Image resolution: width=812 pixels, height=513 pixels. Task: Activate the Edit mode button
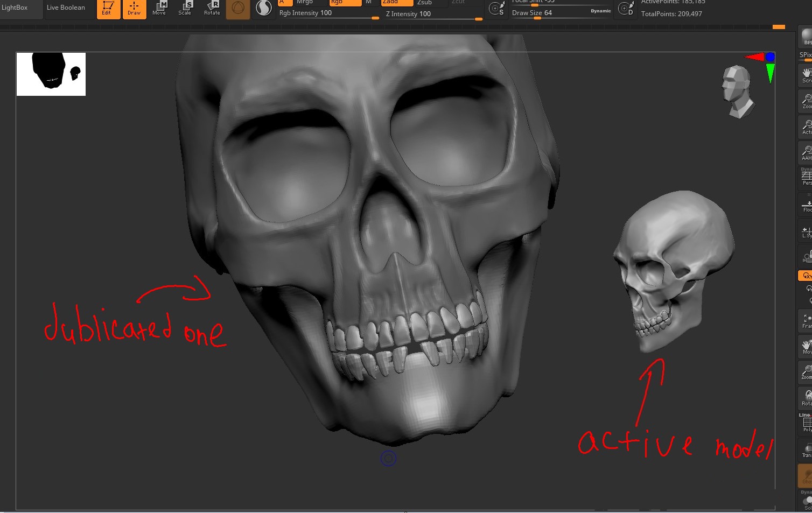[108, 9]
